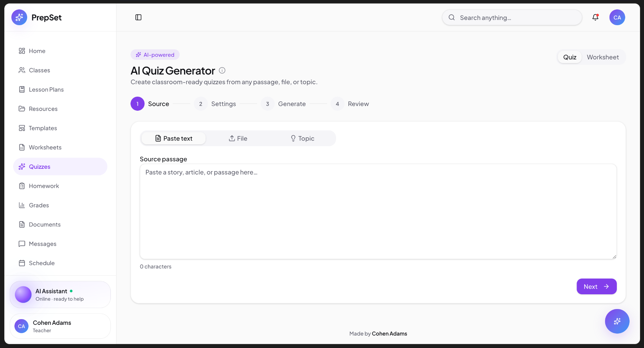Click the Templates layout icon

pos(22,128)
